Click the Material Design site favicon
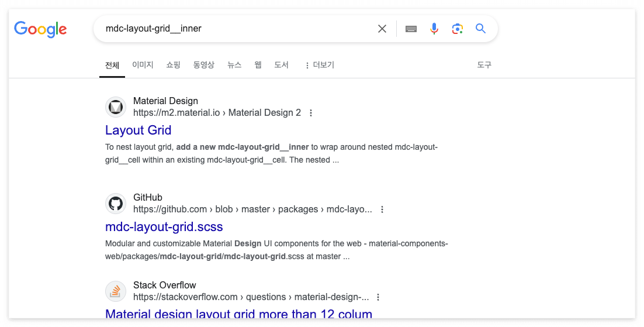Screen dimensions: 644x327 pyautogui.click(x=115, y=107)
